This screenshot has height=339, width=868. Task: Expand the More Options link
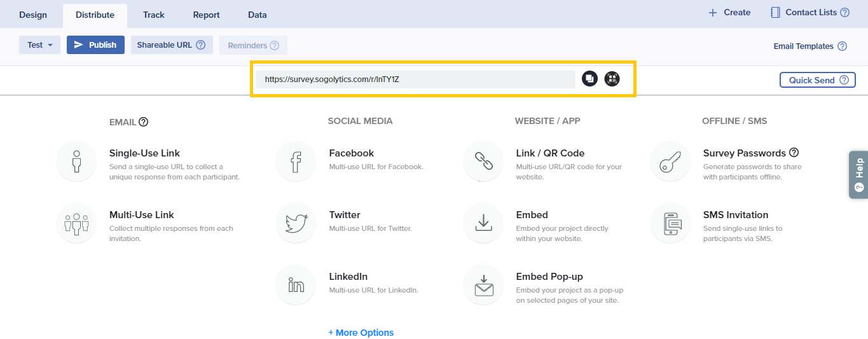click(x=361, y=333)
